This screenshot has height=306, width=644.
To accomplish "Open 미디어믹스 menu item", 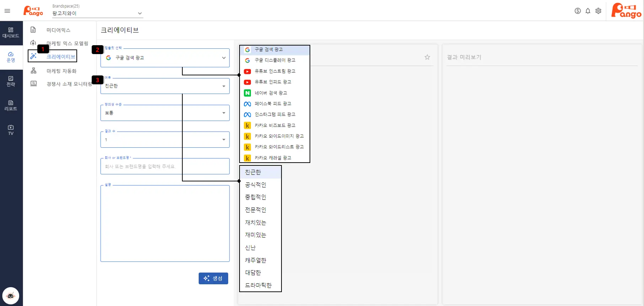I will coord(58,30).
